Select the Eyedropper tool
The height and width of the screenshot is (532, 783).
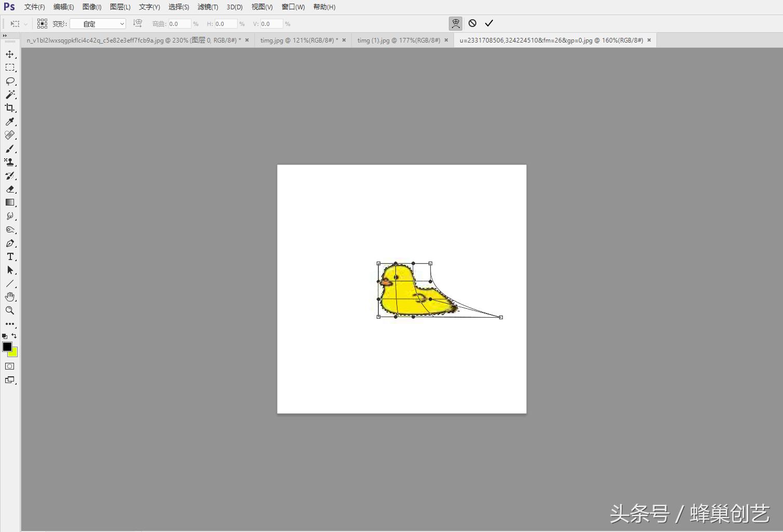(x=10, y=121)
